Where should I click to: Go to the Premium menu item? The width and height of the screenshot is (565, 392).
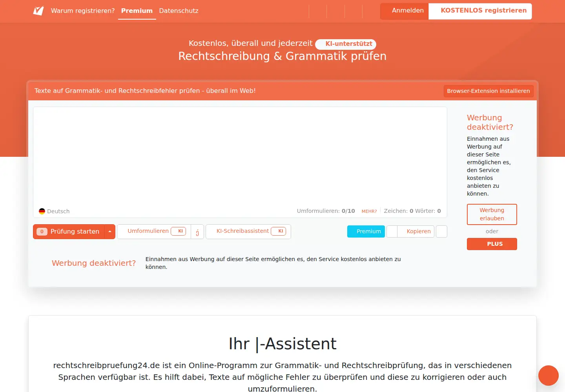click(x=137, y=11)
